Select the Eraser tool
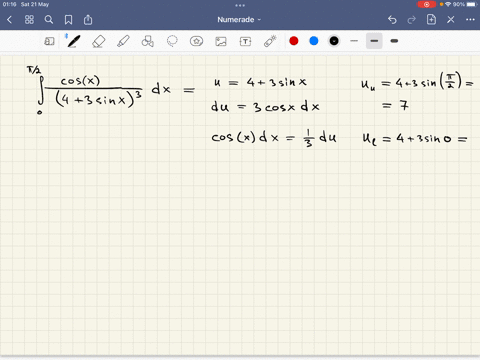 98,42
